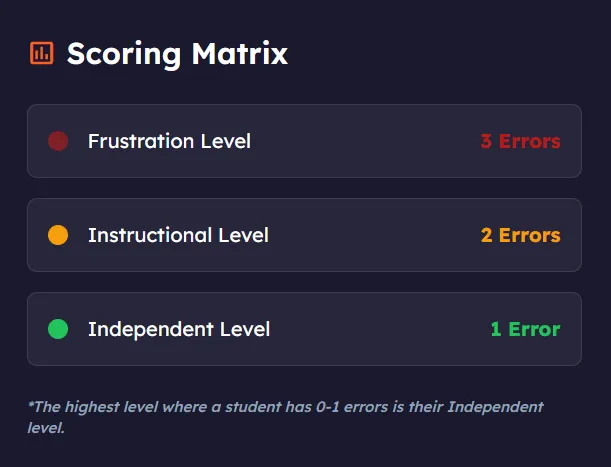Click the Instructional Level label
Screen dimensions: 611x467
pos(178,235)
